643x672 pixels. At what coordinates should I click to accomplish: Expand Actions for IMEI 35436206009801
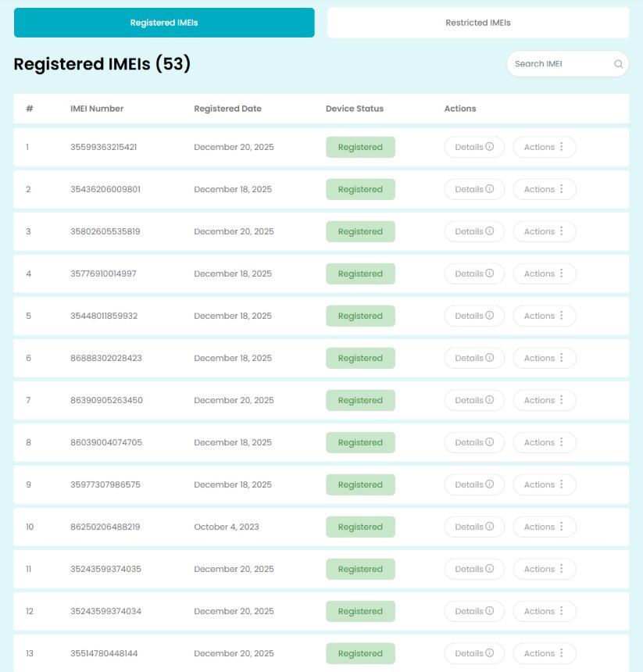click(545, 189)
